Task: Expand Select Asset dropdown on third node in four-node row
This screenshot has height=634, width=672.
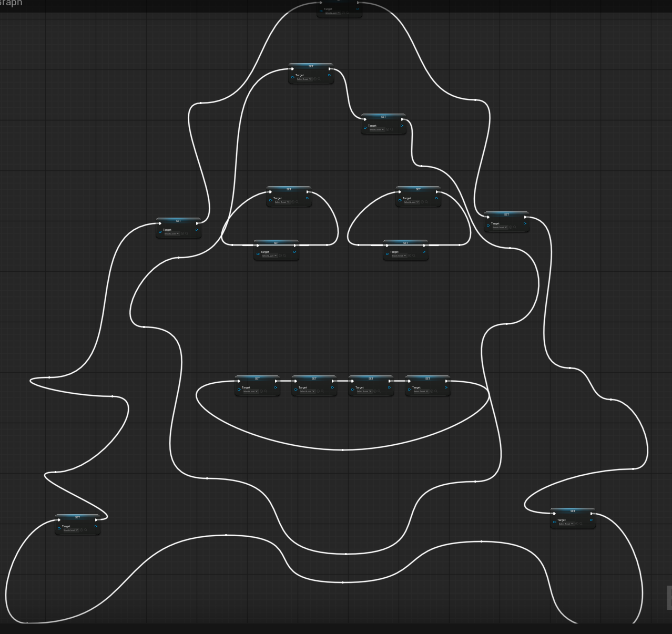Action: (364, 391)
